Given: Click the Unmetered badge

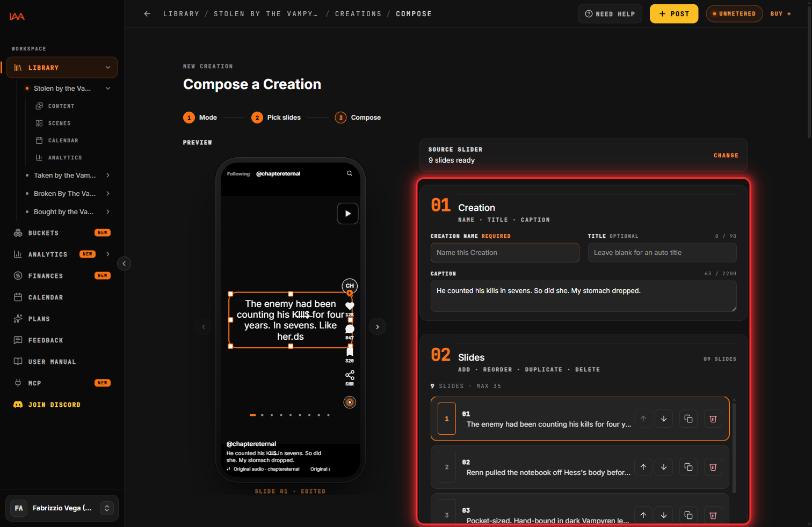Looking at the screenshot, I should tap(734, 14).
